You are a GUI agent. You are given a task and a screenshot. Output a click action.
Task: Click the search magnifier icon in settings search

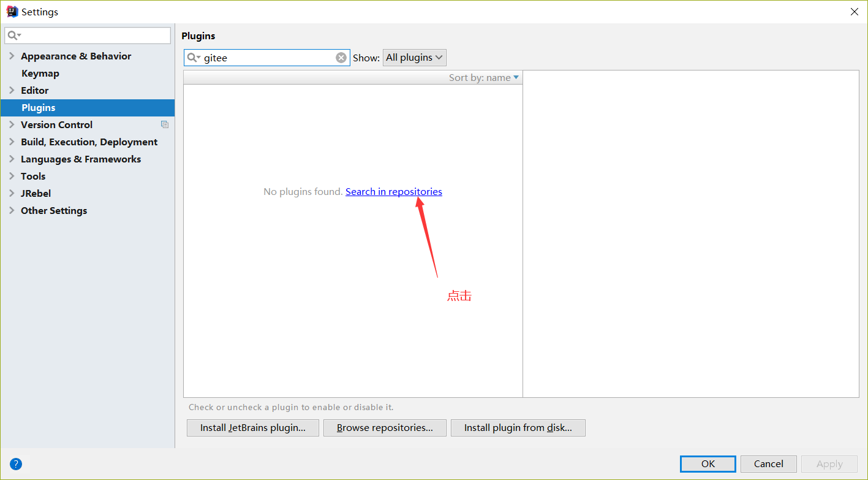[x=14, y=36]
